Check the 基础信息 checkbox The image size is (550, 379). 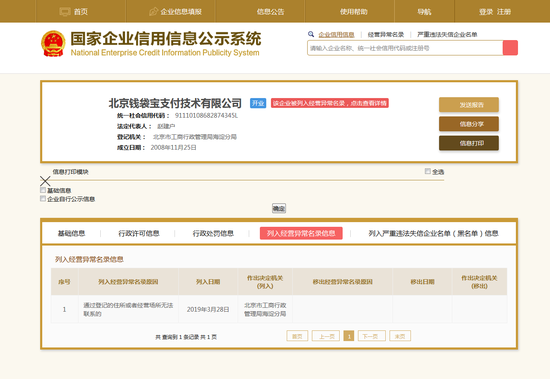(x=43, y=190)
